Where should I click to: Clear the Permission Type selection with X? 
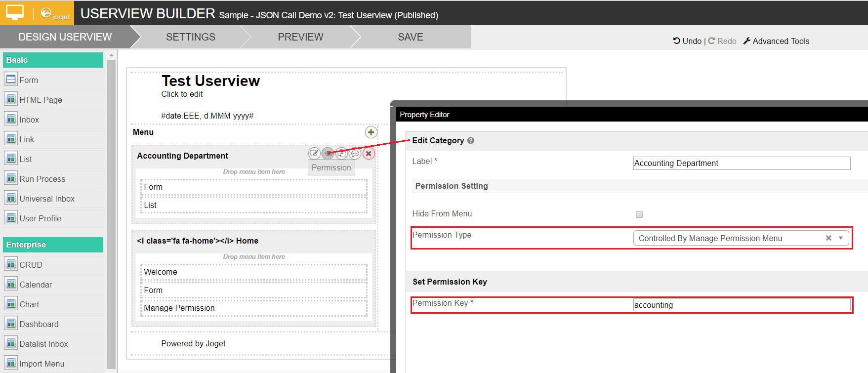(828, 238)
